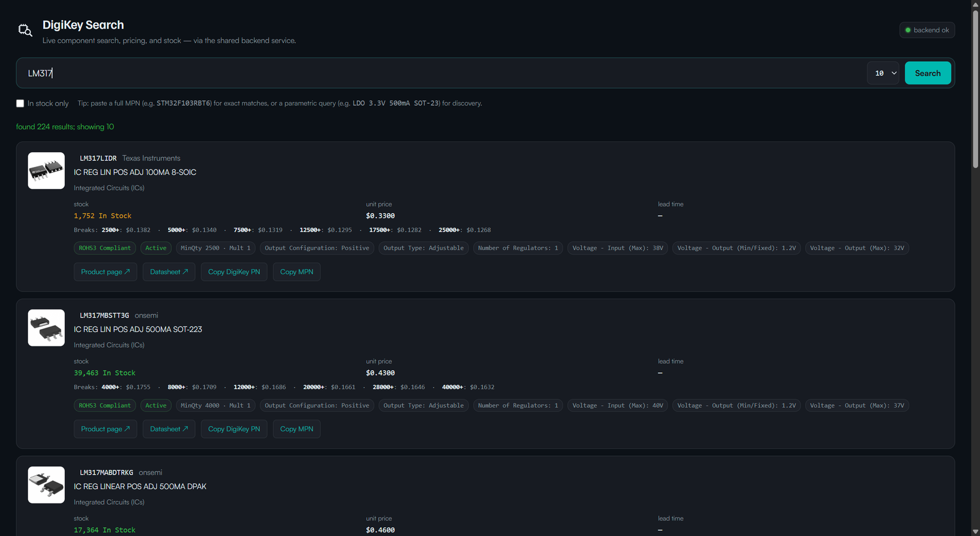Click the Voltage - Output (Max): 32V tag
This screenshot has height=536, width=980.
[857, 248]
